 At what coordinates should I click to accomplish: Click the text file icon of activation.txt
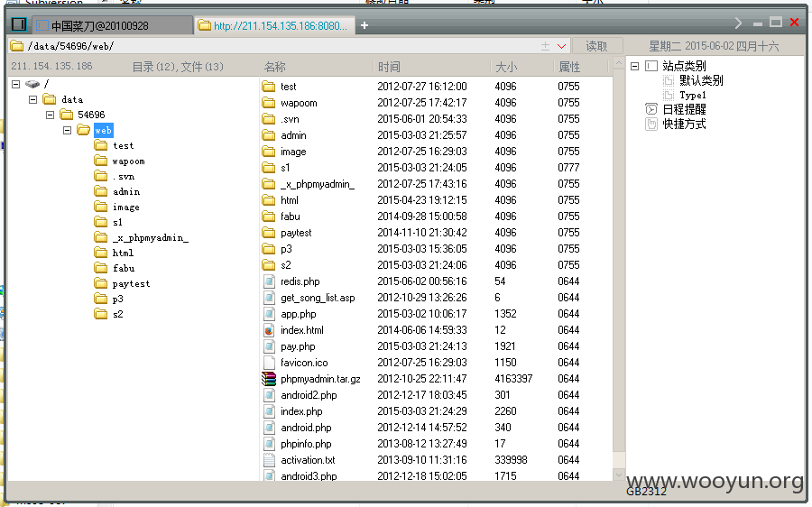[x=269, y=460]
